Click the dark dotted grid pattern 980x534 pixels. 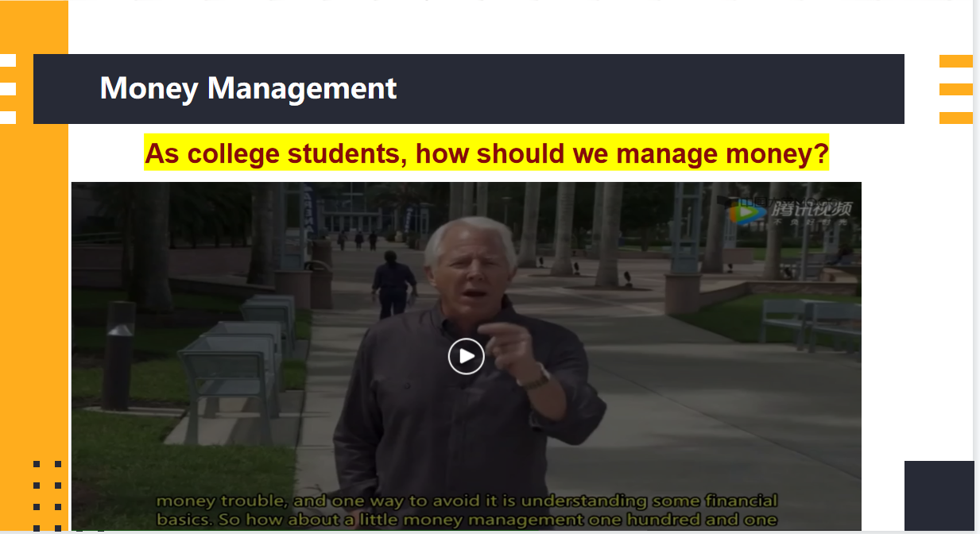click(x=47, y=494)
